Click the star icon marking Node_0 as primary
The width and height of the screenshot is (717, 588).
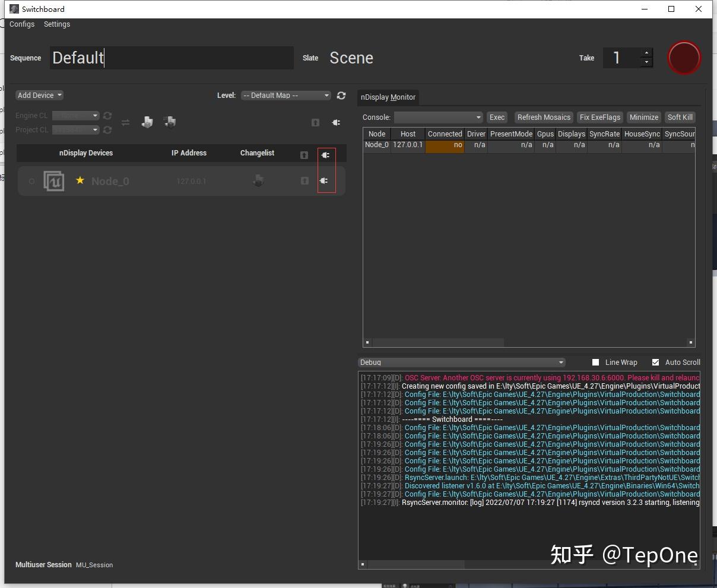pyautogui.click(x=80, y=181)
